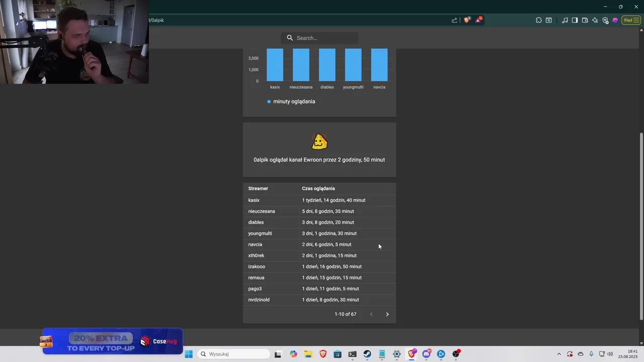Show hidden tray icons chevron
This screenshot has width=644, height=362.
point(558,354)
